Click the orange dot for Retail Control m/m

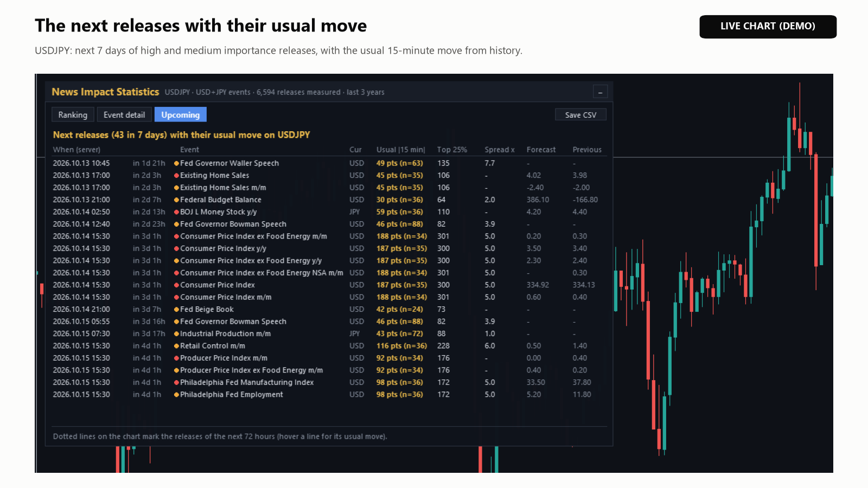pos(176,346)
